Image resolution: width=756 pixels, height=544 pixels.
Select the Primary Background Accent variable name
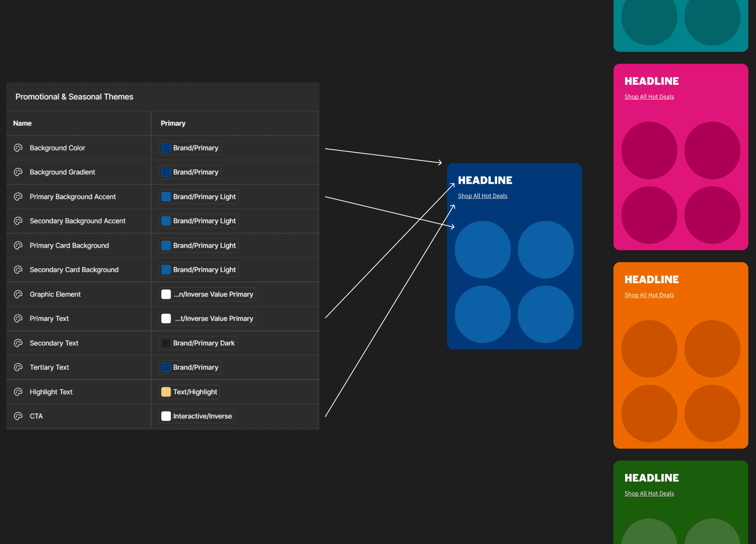click(x=73, y=197)
